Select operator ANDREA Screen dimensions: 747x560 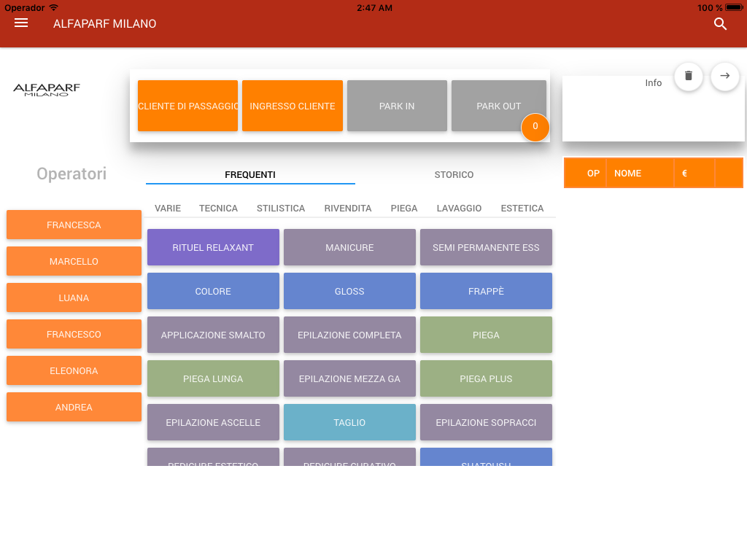click(x=74, y=407)
